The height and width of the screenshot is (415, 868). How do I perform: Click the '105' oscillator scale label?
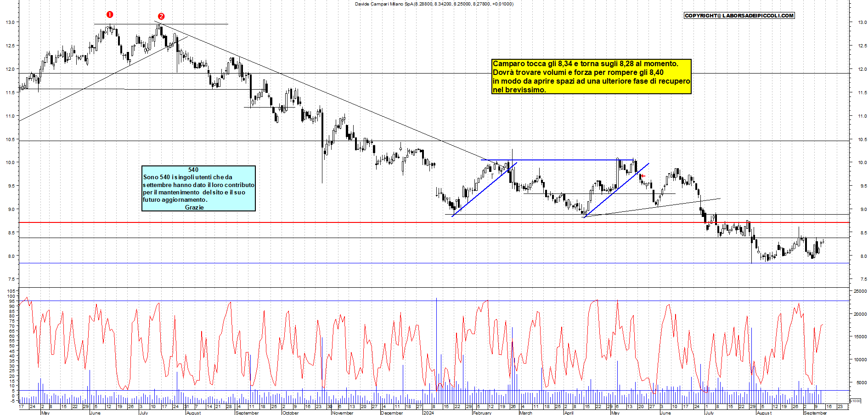11,291
